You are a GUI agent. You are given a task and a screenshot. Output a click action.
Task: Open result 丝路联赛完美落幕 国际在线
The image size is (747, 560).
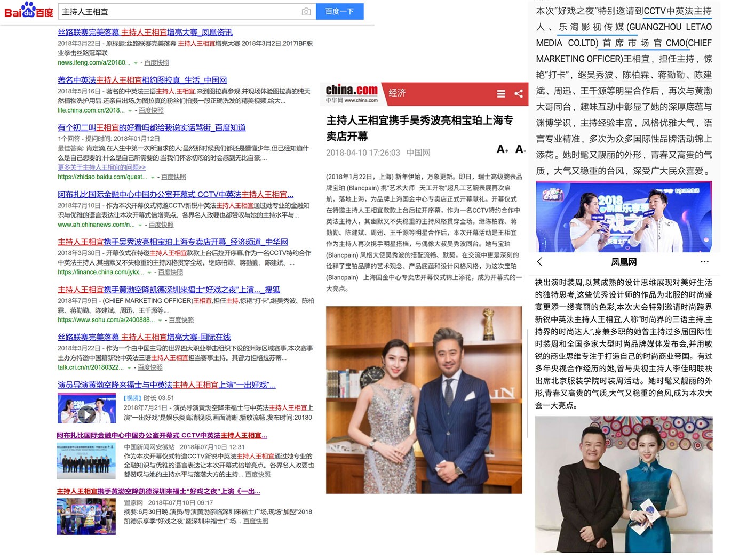coord(144,337)
